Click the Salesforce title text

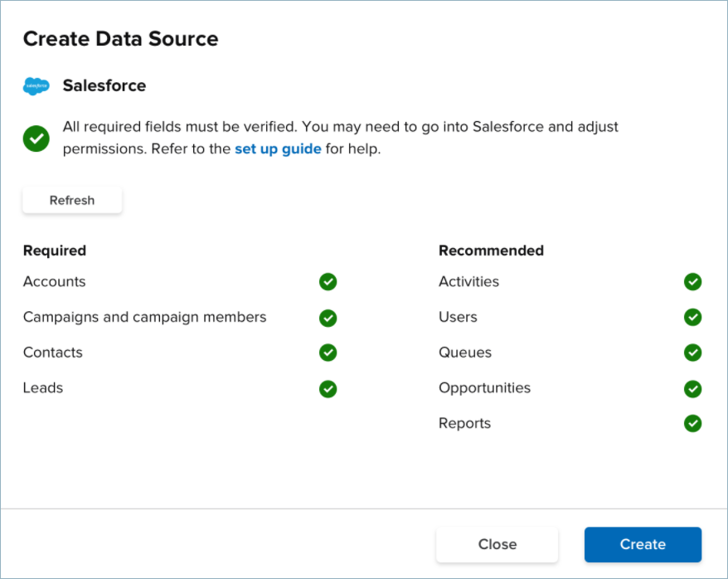[104, 85]
